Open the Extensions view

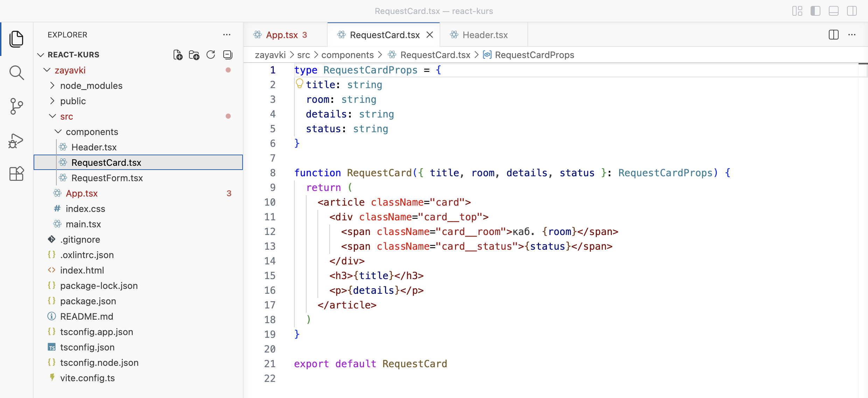click(16, 173)
